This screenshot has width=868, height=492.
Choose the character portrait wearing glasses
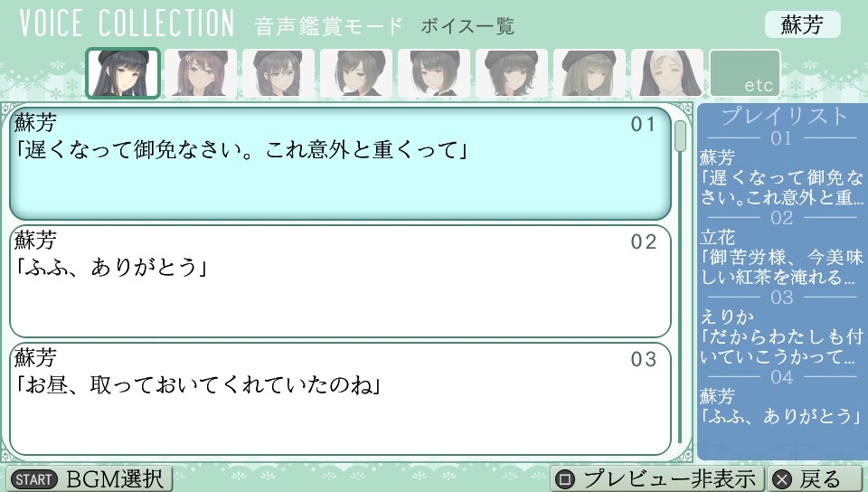tap(278, 73)
